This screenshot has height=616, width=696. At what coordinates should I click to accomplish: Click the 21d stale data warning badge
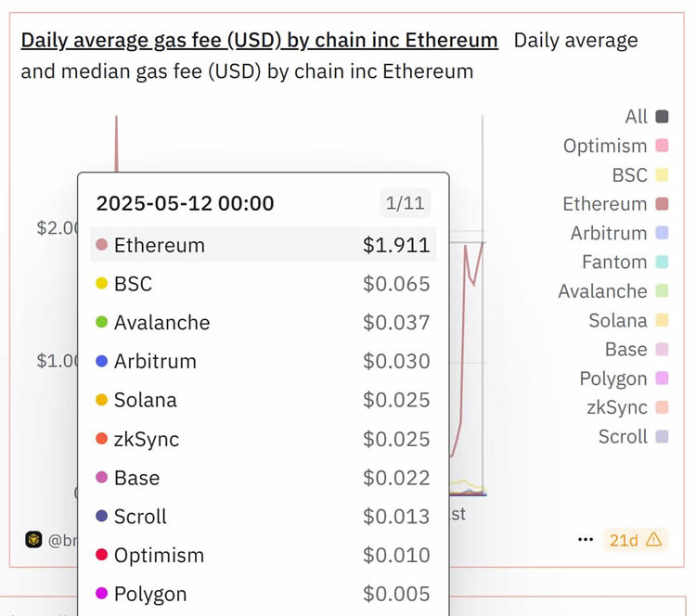click(636, 539)
